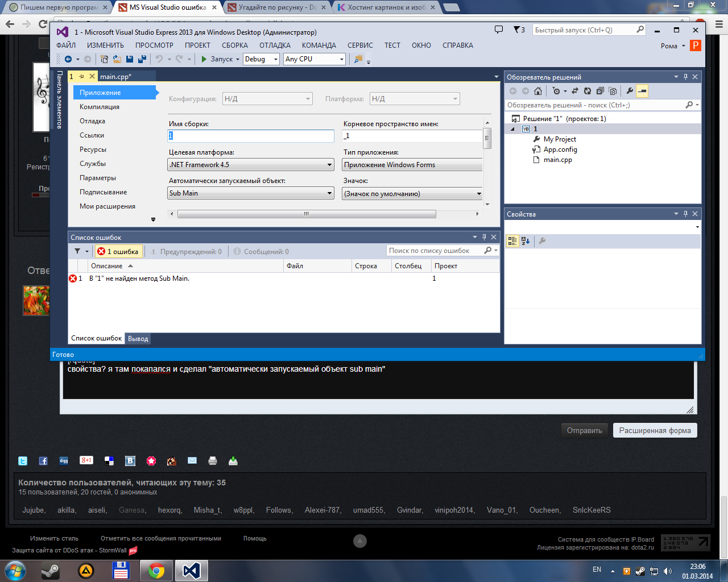Click the Feedback speech bubble icon
Viewport: 728px width, 582px height.
(499, 30)
